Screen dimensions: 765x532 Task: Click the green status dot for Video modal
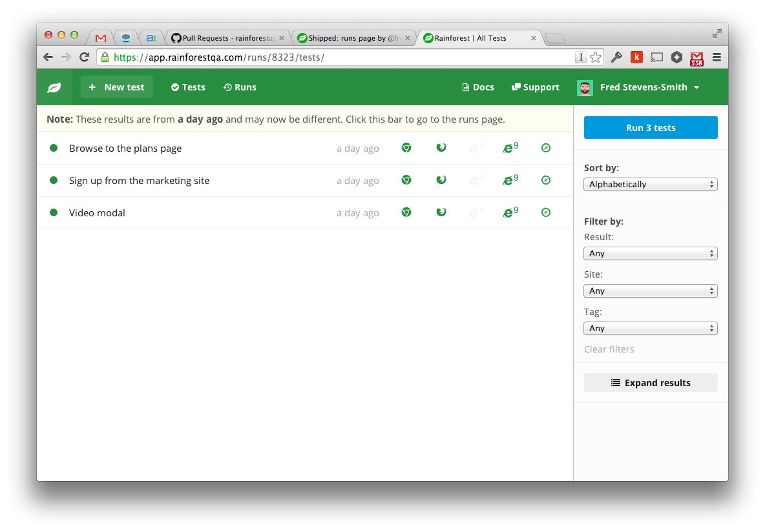coord(54,212)
